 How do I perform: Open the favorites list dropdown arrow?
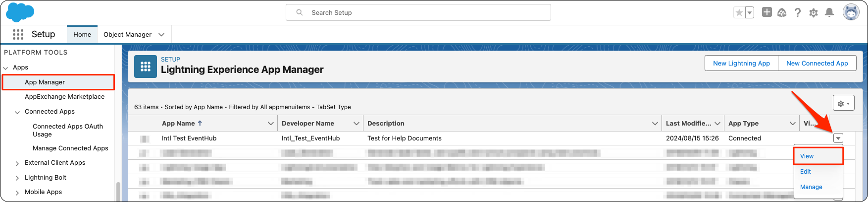[x=750, y=12]
